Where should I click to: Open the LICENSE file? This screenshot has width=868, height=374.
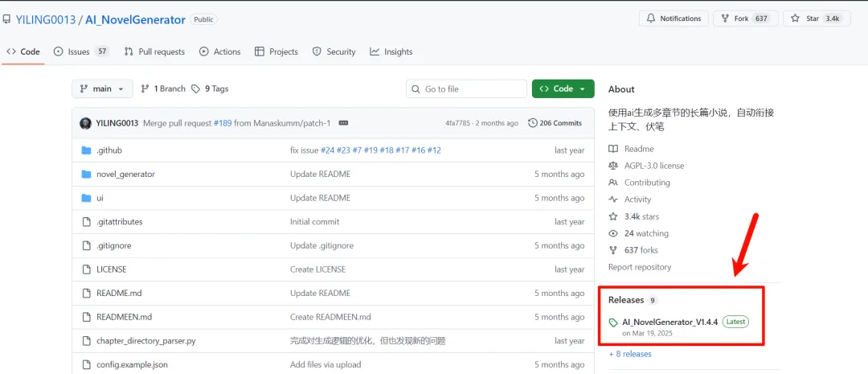pos(111,269)
